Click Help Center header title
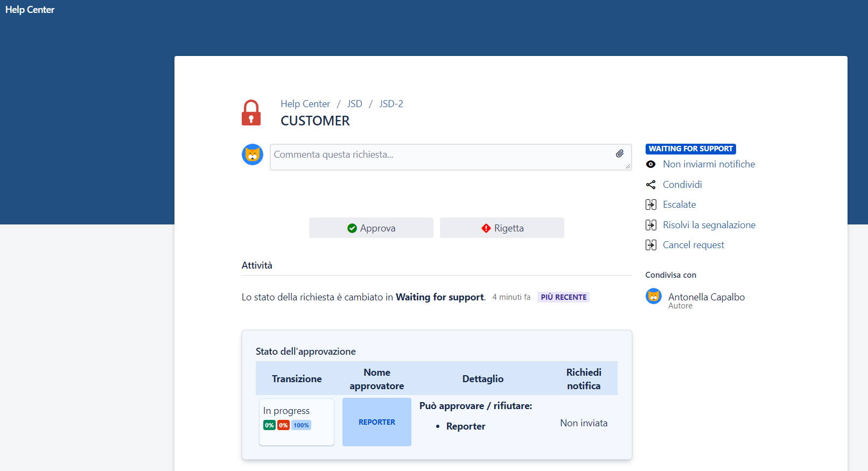The height and width of the screenshot is (471, 868). coord(30,10)
